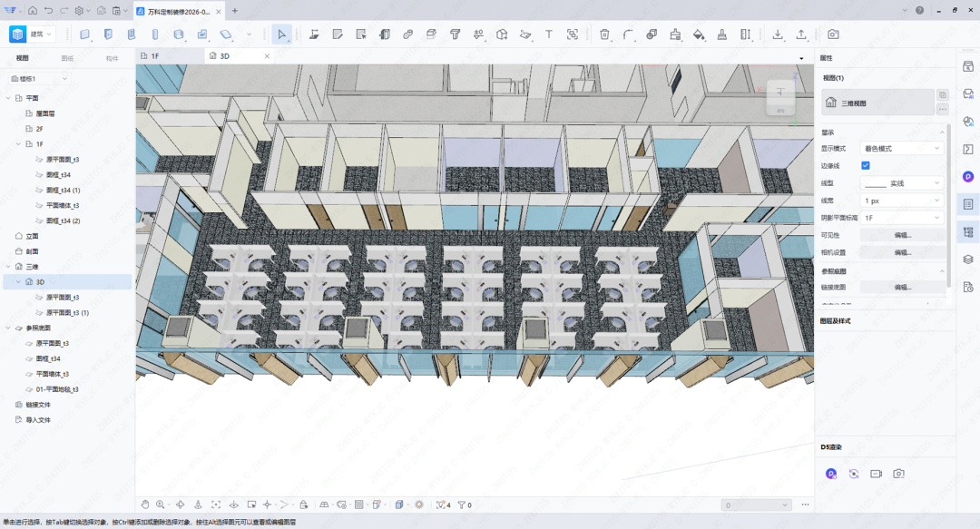
Task: Click 编辑 button next to 可见性
Action: coord(902,235)
